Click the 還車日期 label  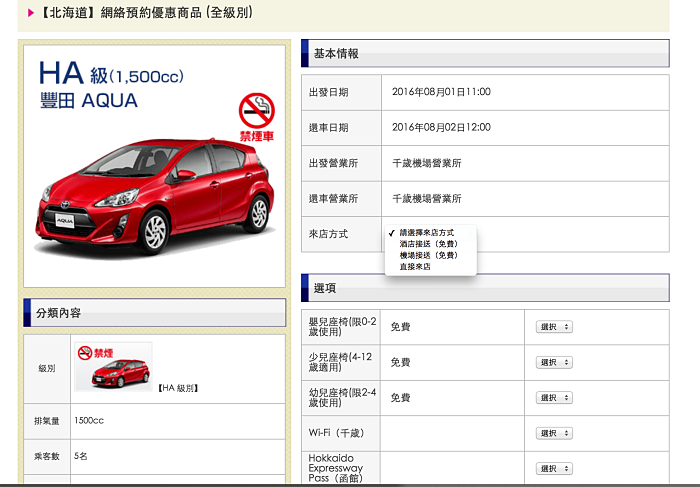tap(328, 128)
